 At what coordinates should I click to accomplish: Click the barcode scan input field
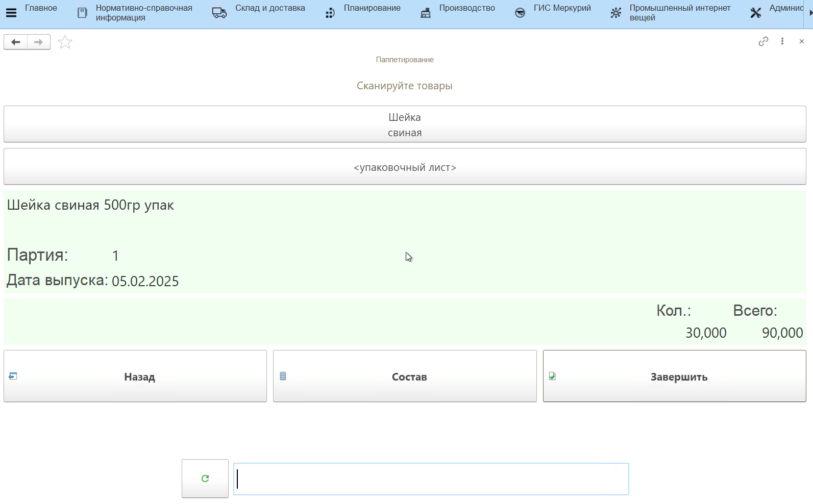[431, 479]
